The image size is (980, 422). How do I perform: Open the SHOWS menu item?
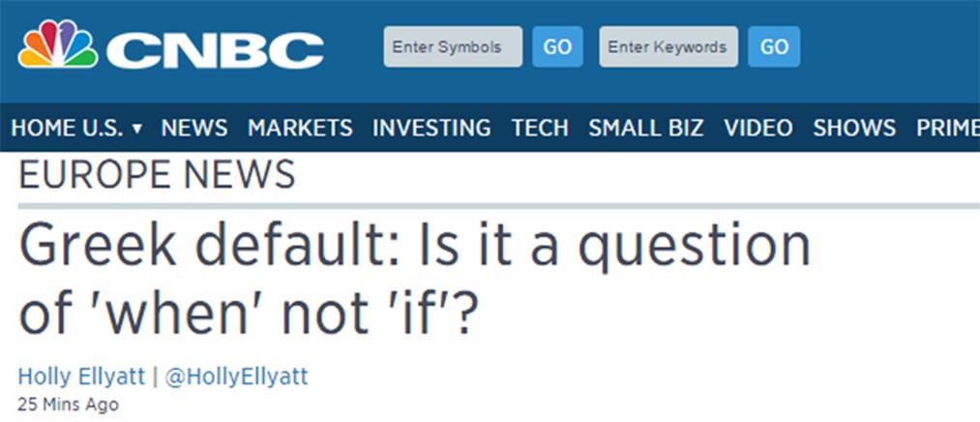[x=854, y=128]
